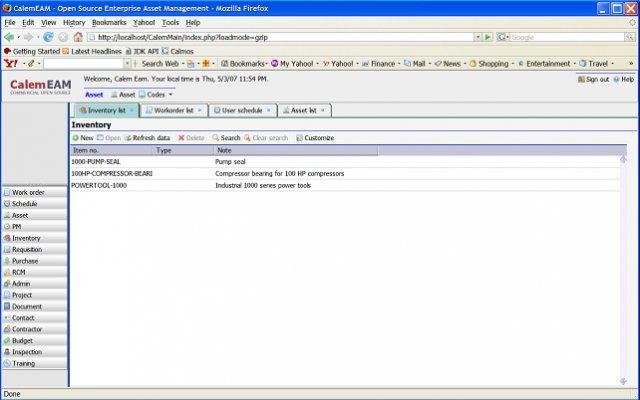Click the Contractor sidebar icon
Viewport: 640px width, 400px height.
coord(7,329)
